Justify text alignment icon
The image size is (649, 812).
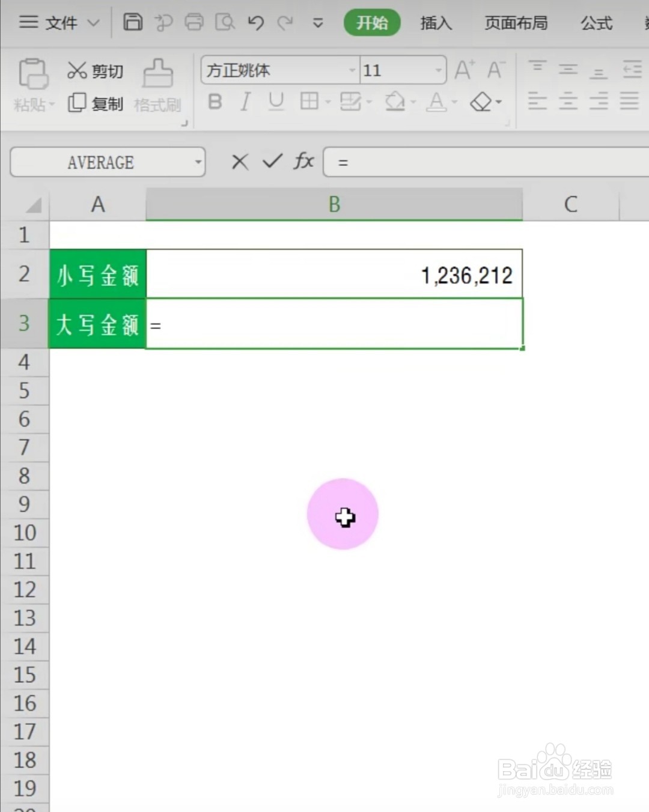tap(629, 101)
